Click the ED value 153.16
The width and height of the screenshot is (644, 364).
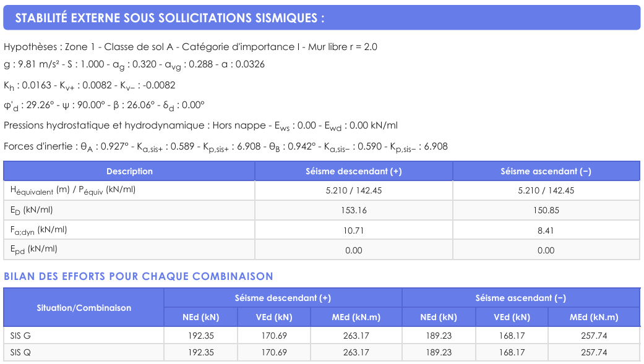point(354,210)
